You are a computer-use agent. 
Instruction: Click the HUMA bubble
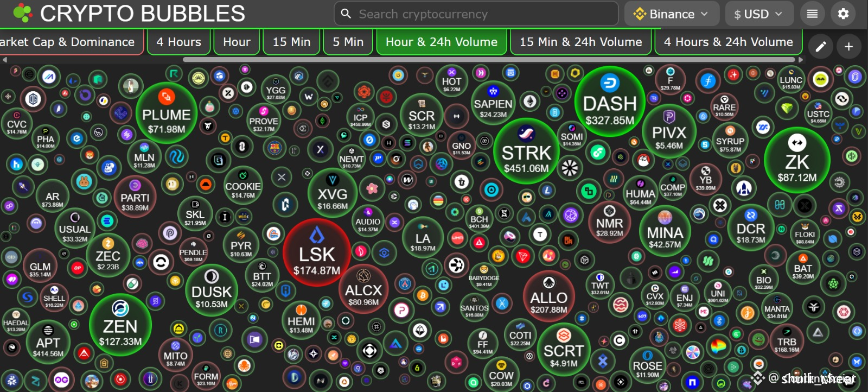pos(641,193)
